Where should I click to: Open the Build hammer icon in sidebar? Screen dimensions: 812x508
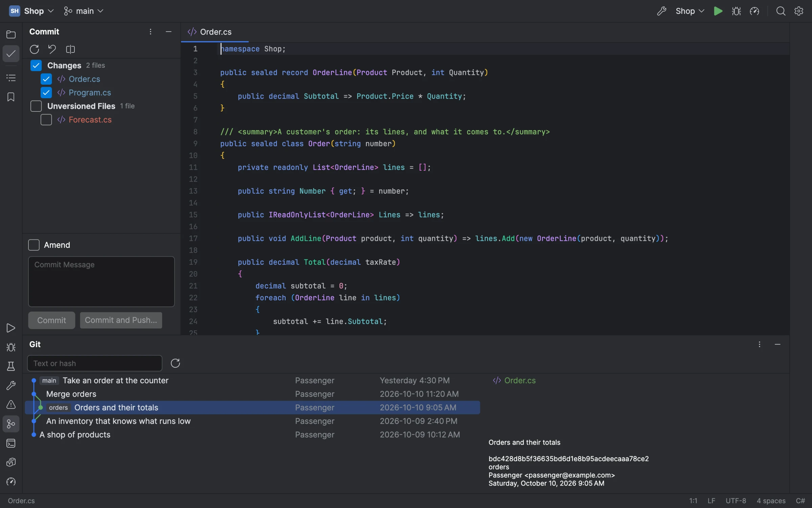point(11,385)
